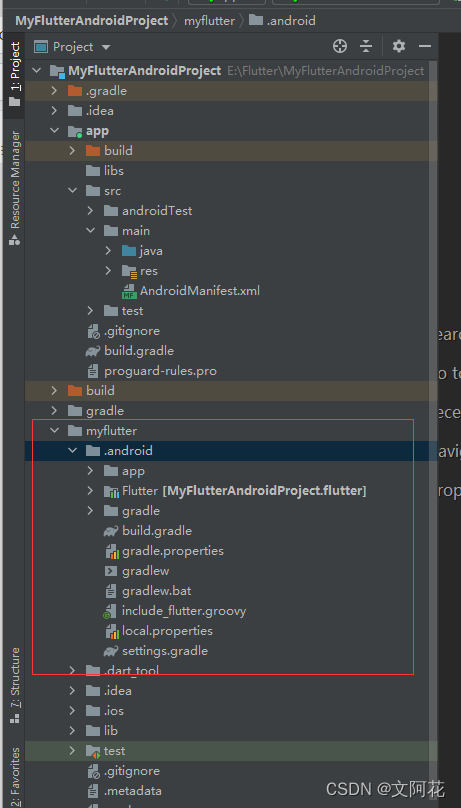The image size is (461, 808).
Task: Expand the Flutter module node
Action: click(x=91, y=491)
